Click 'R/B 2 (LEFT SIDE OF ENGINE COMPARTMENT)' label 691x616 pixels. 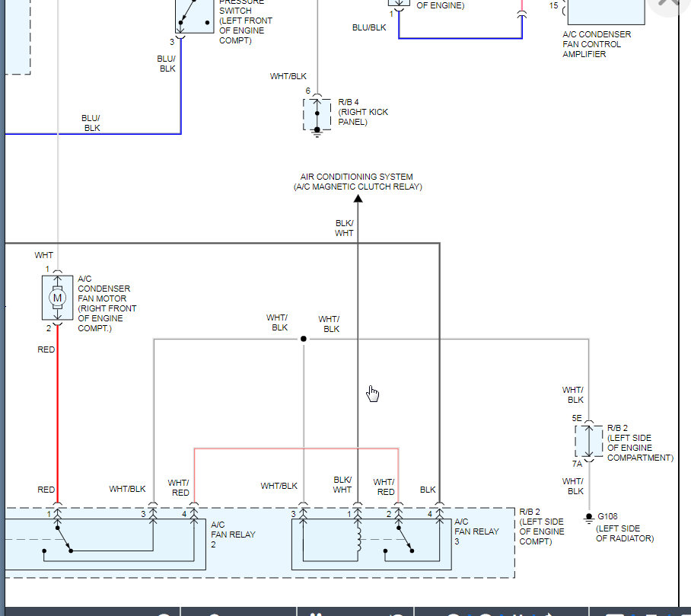(640, 442)
